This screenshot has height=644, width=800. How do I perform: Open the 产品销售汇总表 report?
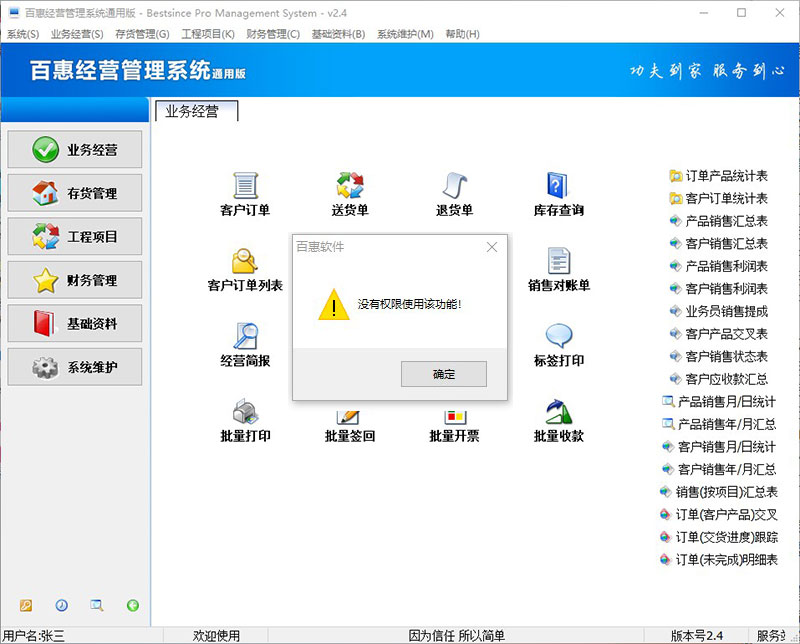tap(718, 221)
